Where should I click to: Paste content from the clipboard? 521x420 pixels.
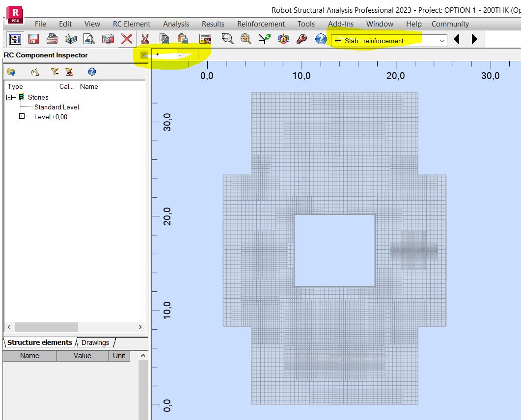[x=183, y=39]
